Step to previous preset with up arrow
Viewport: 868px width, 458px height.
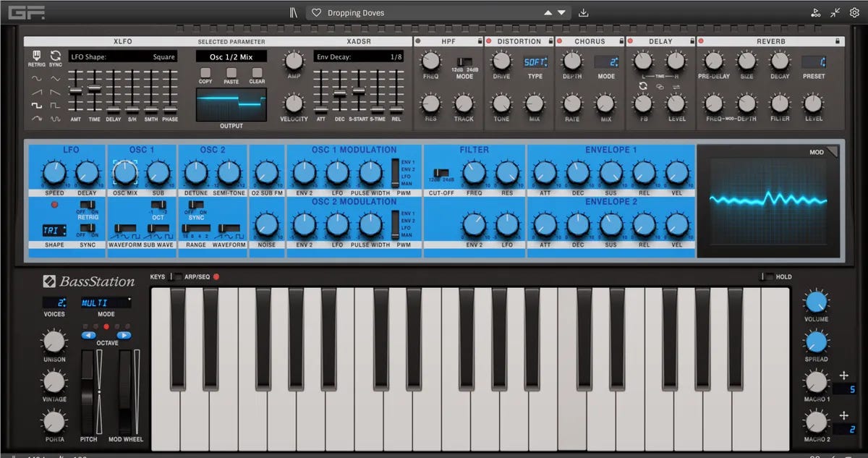pyautogui.click(x=548, y=13)
